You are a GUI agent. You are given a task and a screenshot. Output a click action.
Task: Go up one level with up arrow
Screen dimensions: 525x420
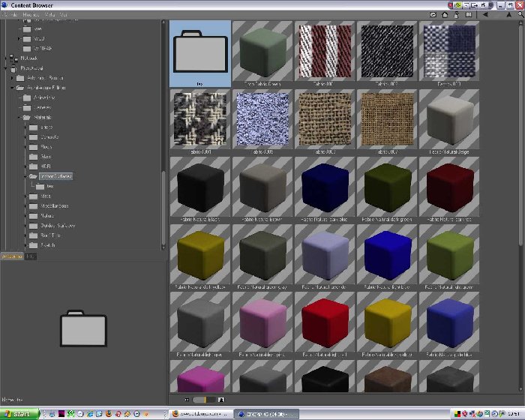click(x=509, y=15)
